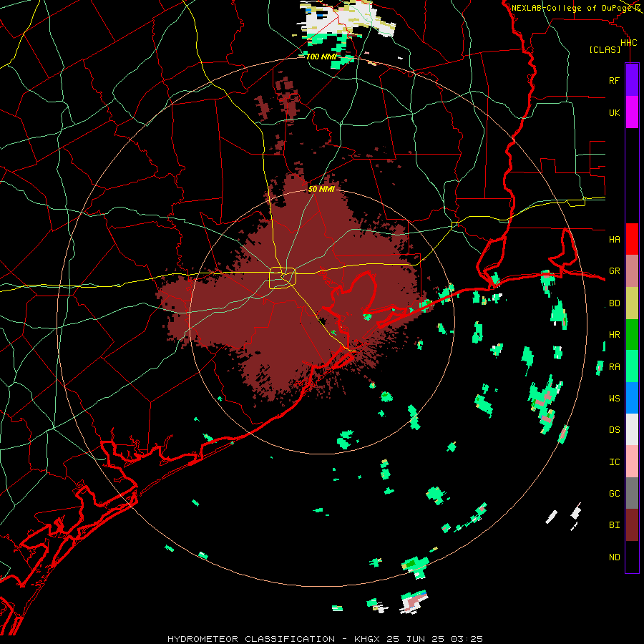The height and width of the screenshot is (644, 644).
Task: Click the RF legend label
Action: pos(614,80)
